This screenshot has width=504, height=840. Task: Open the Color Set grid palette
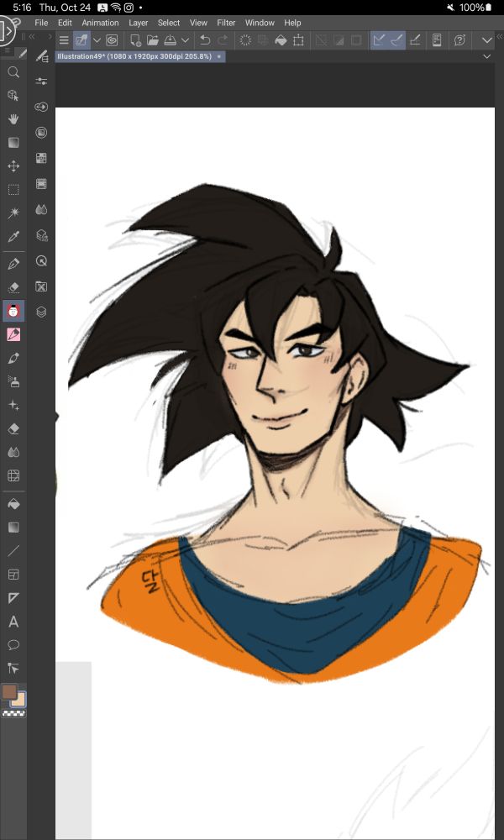click(41, 158)
